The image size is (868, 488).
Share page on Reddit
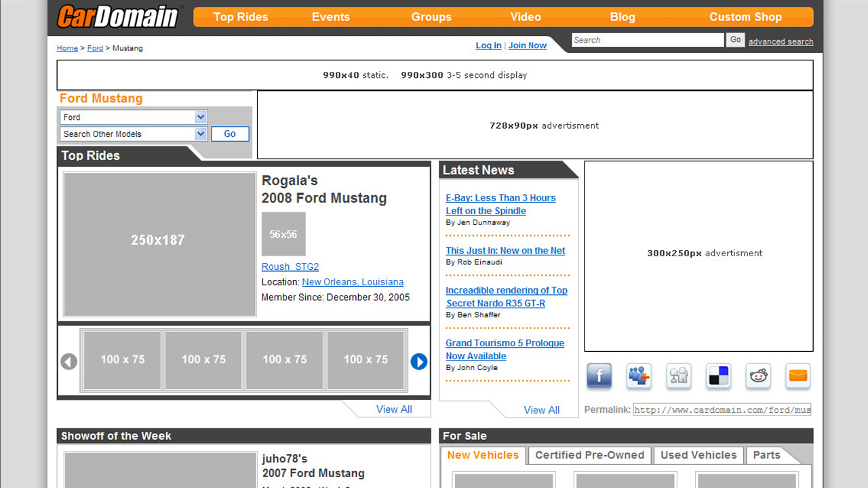pos(758,375)
